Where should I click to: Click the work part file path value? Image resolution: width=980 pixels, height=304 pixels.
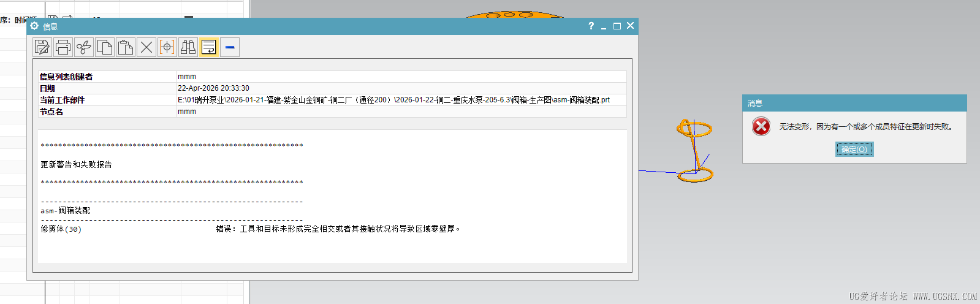click(393, 100)
